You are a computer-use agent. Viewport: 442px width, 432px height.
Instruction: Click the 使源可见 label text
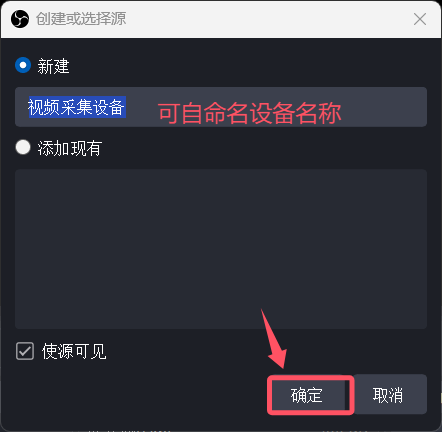(x=74, y=351)
